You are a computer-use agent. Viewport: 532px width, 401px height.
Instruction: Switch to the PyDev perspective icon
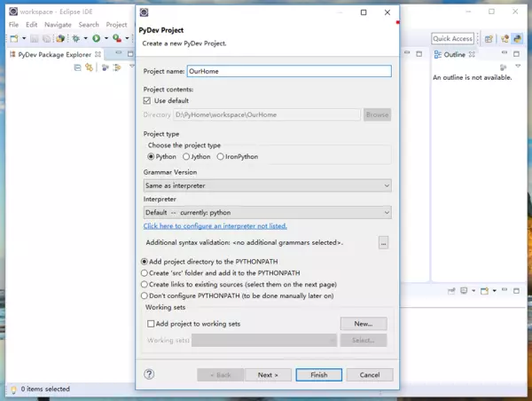tap(518, 39)
